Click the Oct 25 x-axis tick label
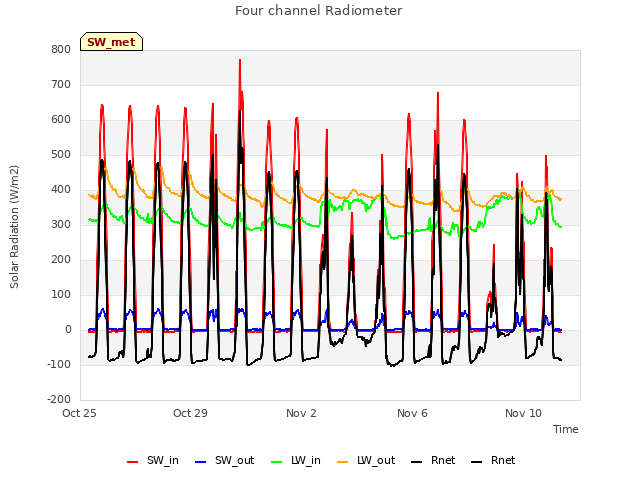The image size is (640, 480). [79, 413]
